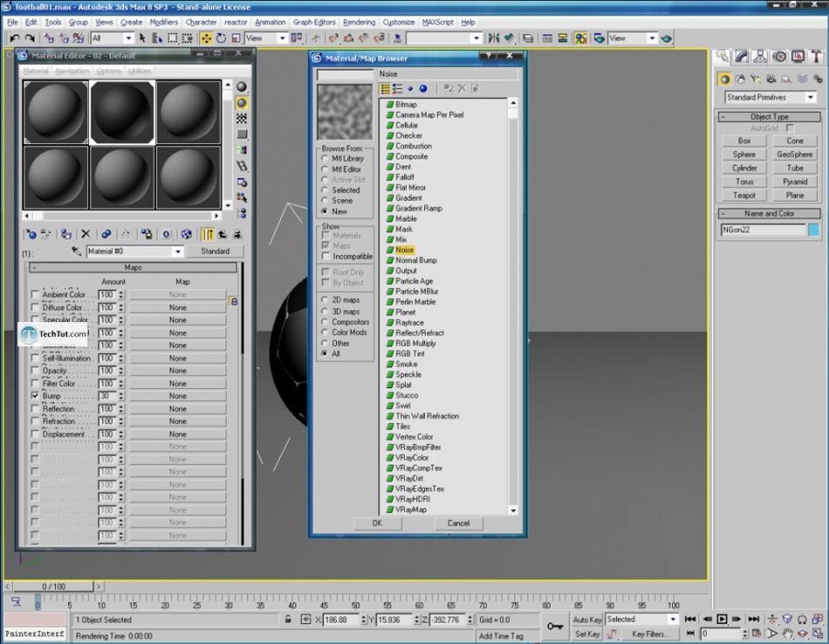Click Sample Type sphere icon in Material Editor
This screenshot has width=829, height=644.
coord(242,86)
